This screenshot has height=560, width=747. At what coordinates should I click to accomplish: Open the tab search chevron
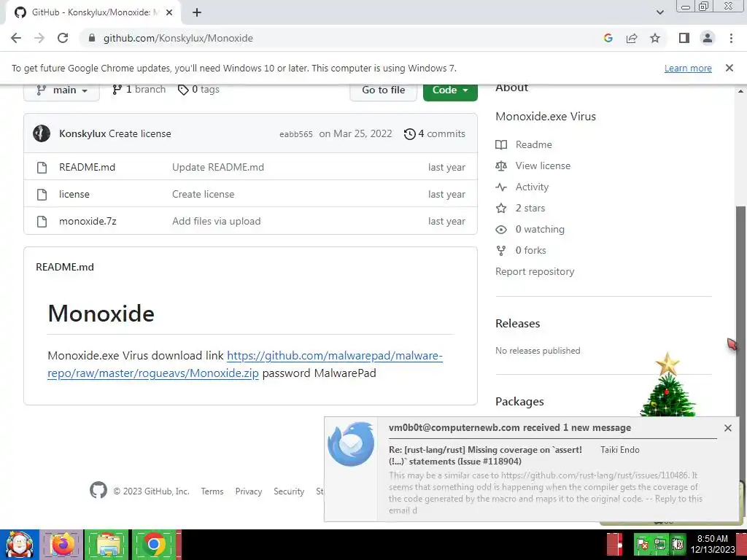point(659,12)
